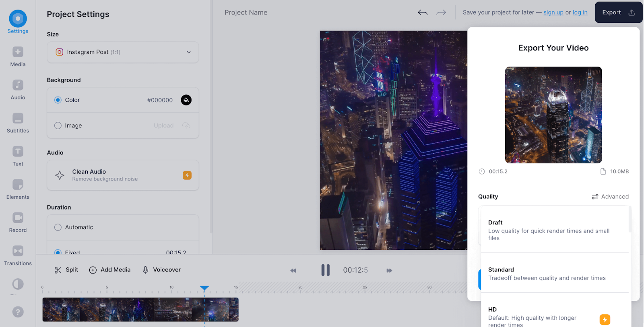
Task: Redo the last action
Action: (x=441, y=12)
